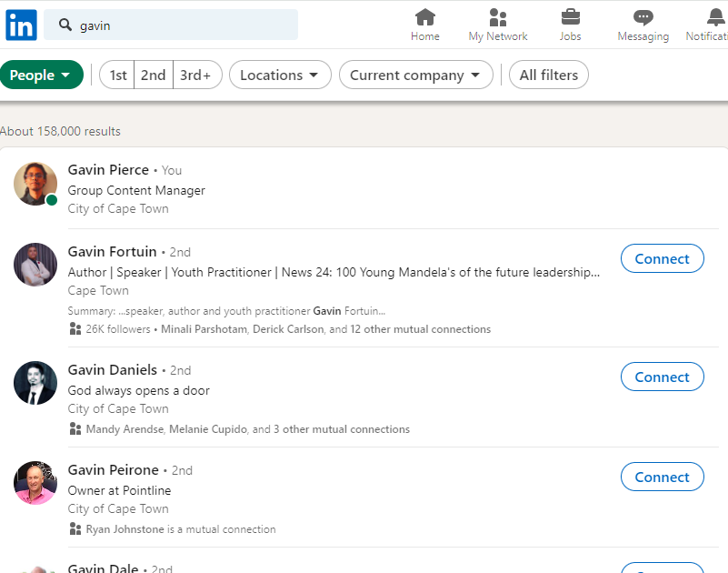Connect with Gavin Fortuin
This screenshot has height=573, width=728.
pos(662,258)
